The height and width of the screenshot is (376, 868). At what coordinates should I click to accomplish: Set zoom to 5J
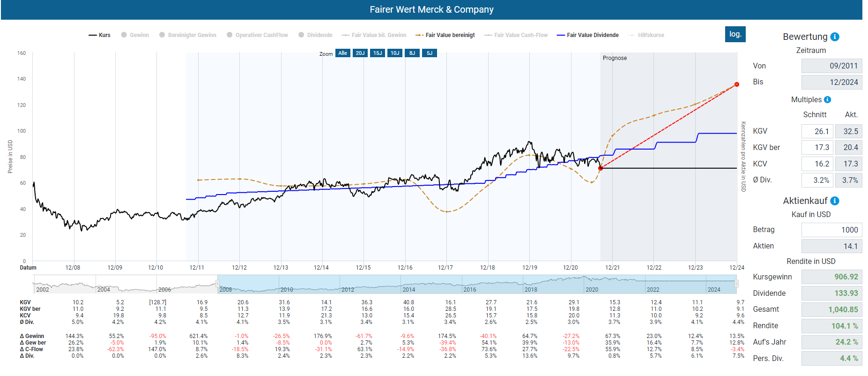pyautogui.click(x=430, y=53)
